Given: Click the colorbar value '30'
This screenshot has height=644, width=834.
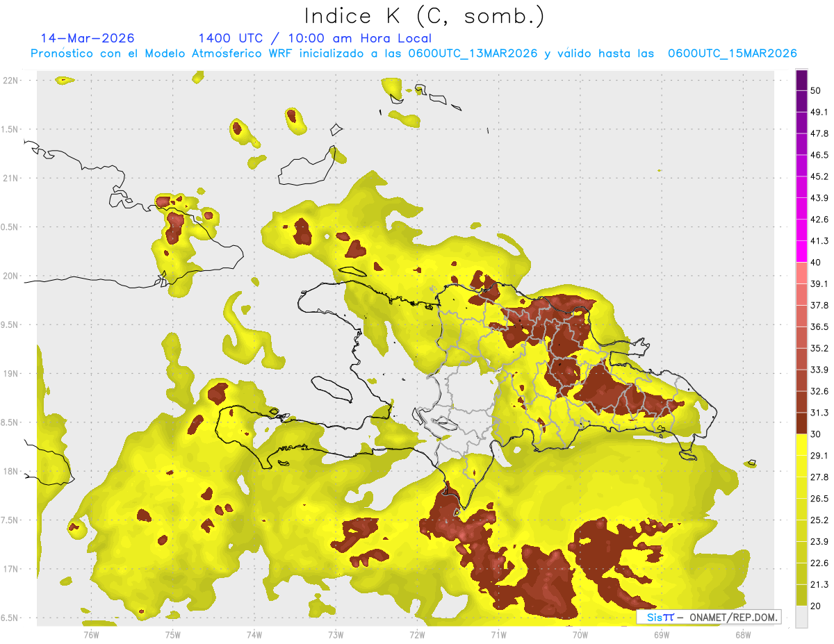Looking at the screenshot, I should 815,434.
